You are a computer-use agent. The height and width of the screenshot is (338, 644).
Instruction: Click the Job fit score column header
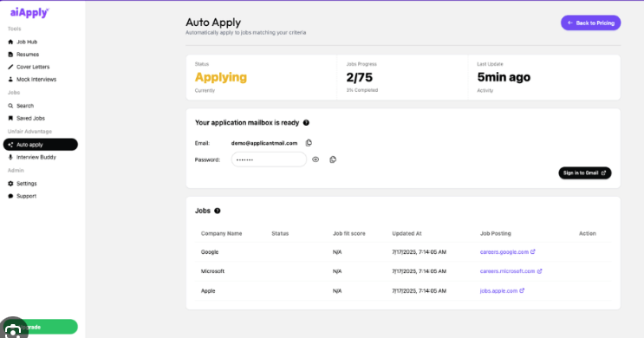(348, 233)
